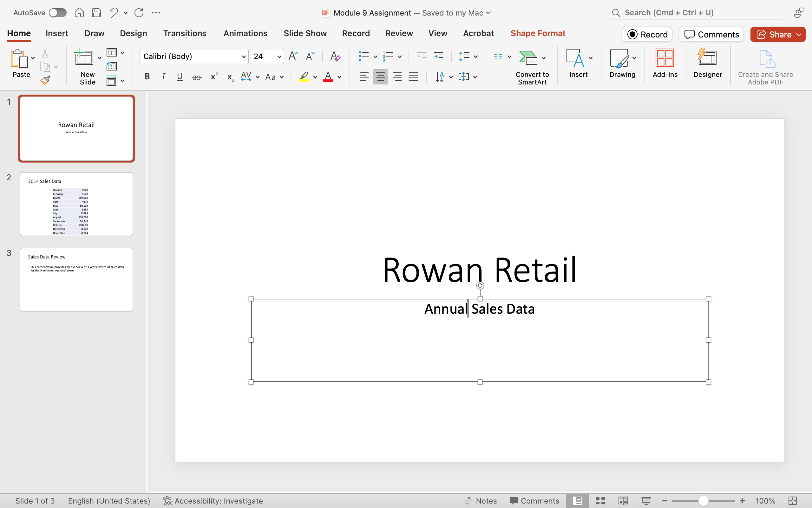
Task: Click the share presence icon top right
Action: (x=799, y=13)
